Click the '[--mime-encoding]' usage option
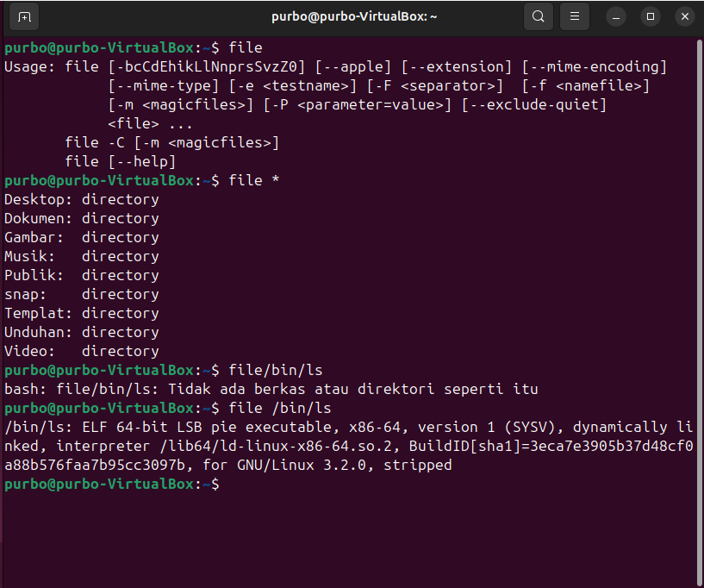704x588 pixels. pyautogui.click(x=594, y=67)
